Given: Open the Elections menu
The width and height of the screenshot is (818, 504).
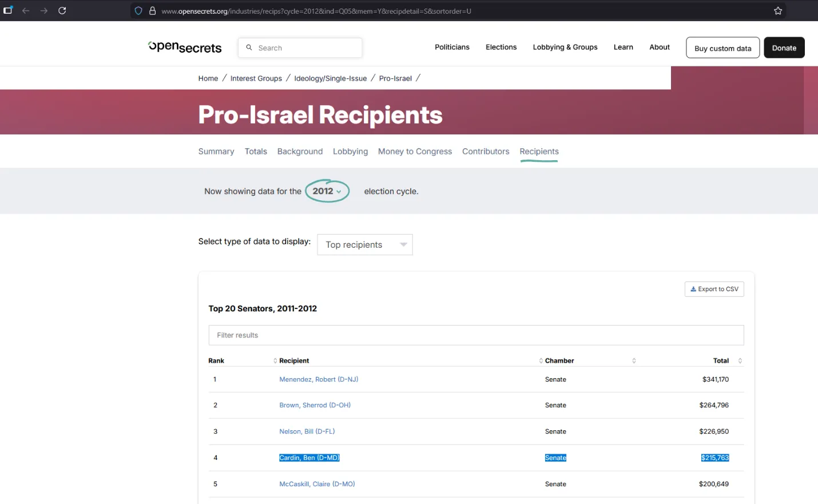Looking at the screenshot, I should pos(501,47).
